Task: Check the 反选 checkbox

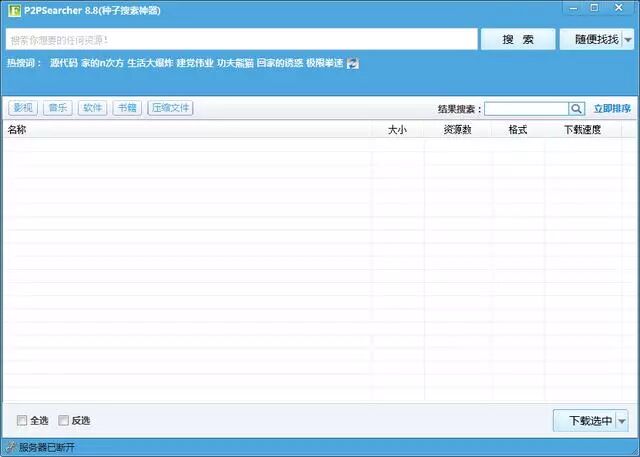Action: tap(63, 420)
